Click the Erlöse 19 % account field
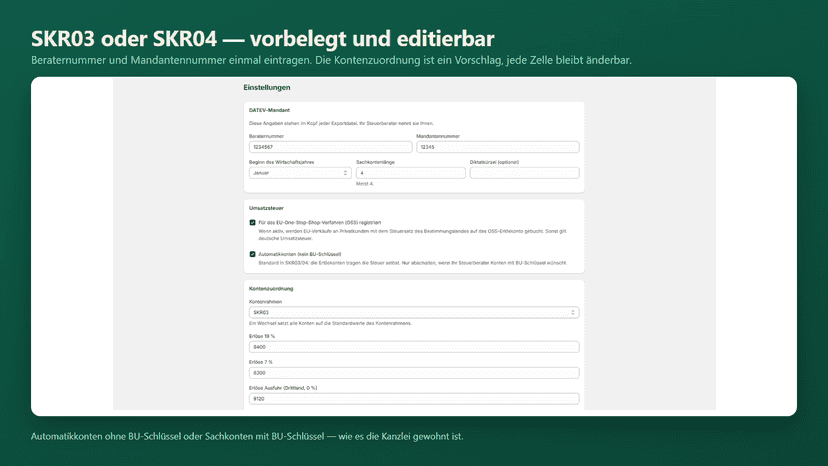This screenshot has height=466, width=828. 414,347
